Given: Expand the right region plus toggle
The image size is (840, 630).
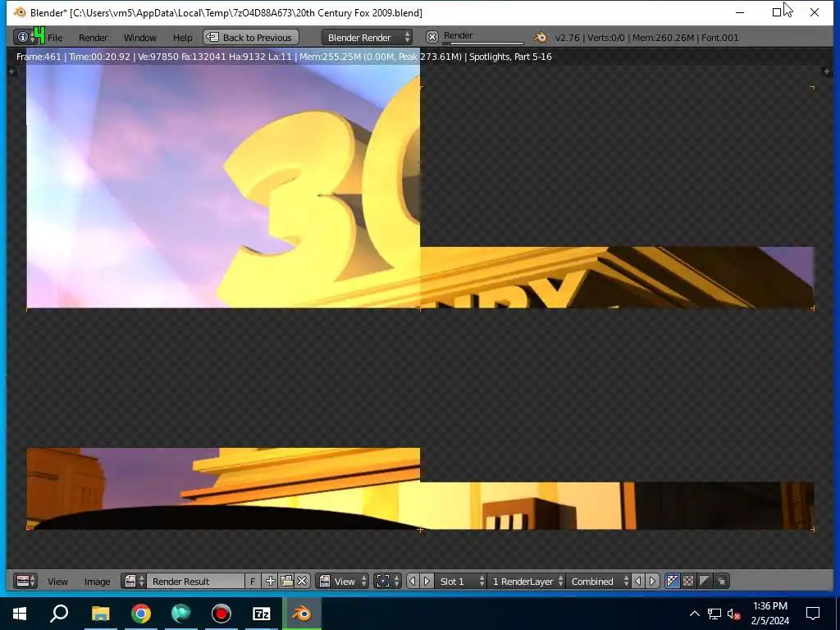Looking at the screenshot, I should pyautogui.click(x=827, y=71).
